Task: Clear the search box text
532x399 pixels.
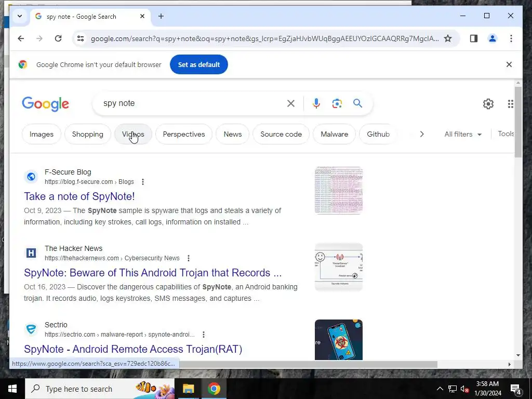Action: 291,103
